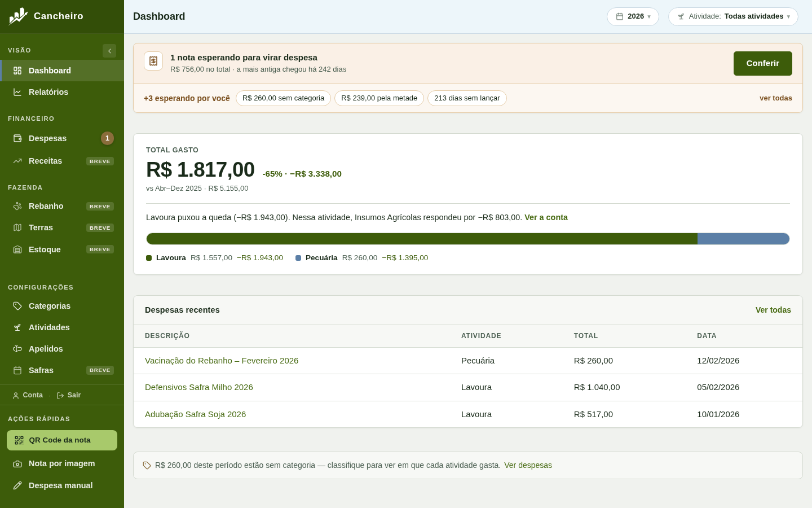The width and height of the screenshot is (812, 508).
Task: Collapse the sidebar with the chevron button
Action: [x=109, y=51]
